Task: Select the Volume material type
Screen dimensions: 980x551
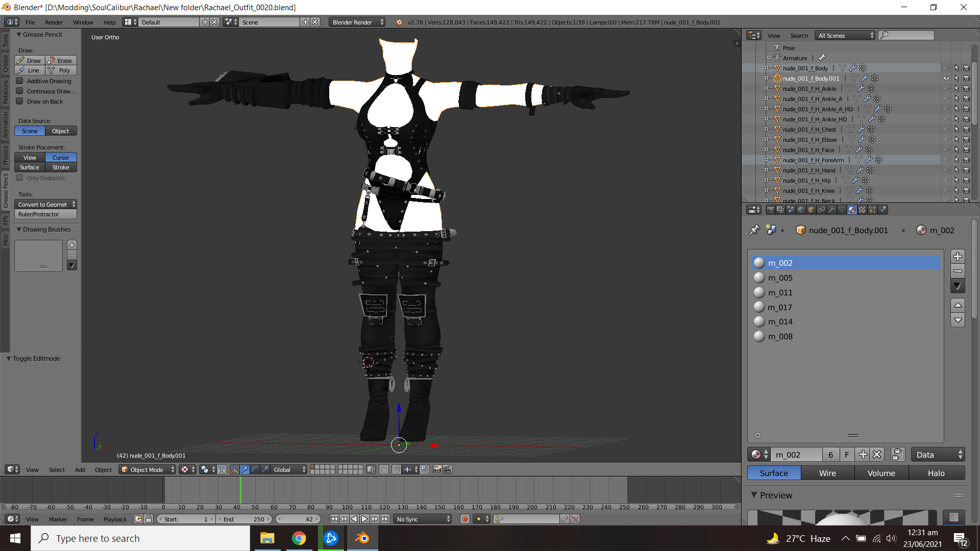Action: tap(881, 473)
